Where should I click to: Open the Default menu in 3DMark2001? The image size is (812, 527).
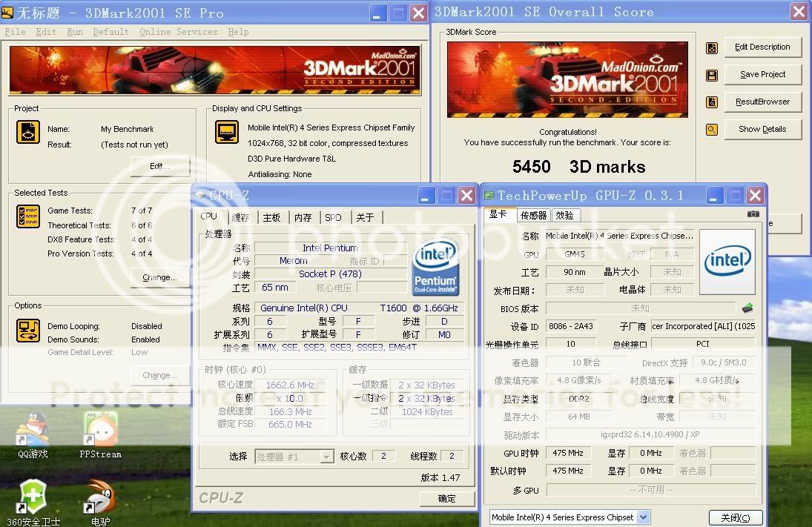[x=110, y=32]
